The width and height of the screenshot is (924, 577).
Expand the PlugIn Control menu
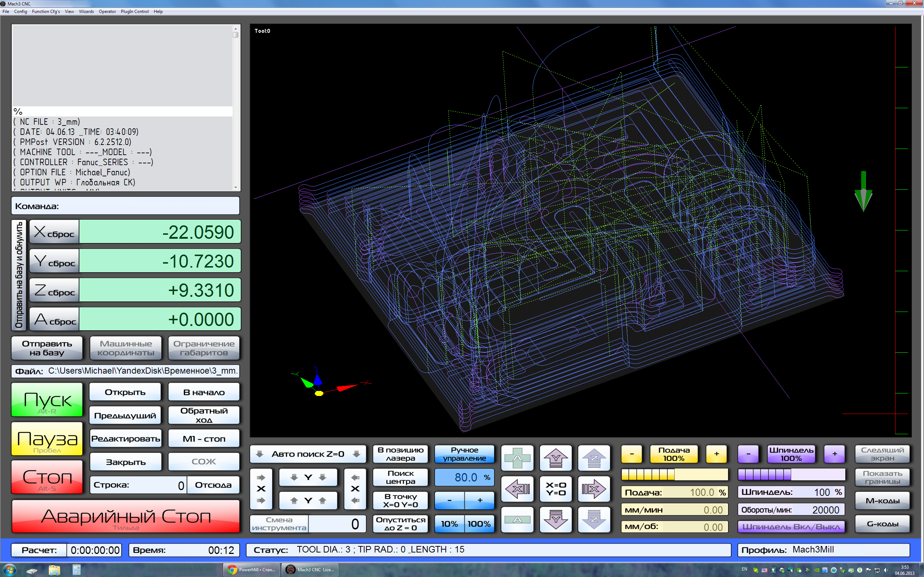tap(134, 12)
